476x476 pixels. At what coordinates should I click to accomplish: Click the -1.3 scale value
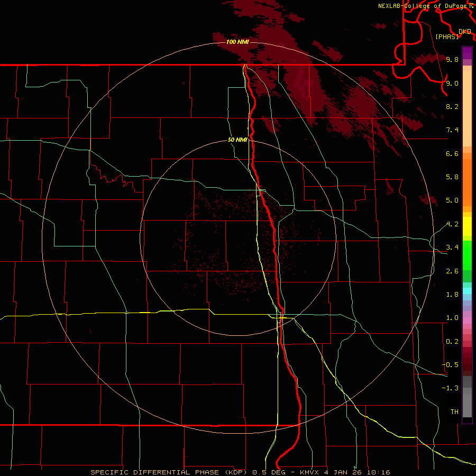point(450,388)
